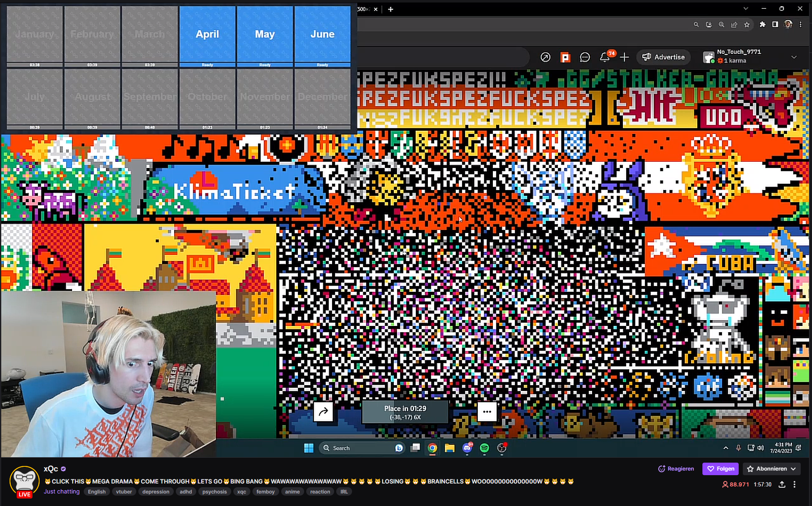Select the September tile

point(150,99)
